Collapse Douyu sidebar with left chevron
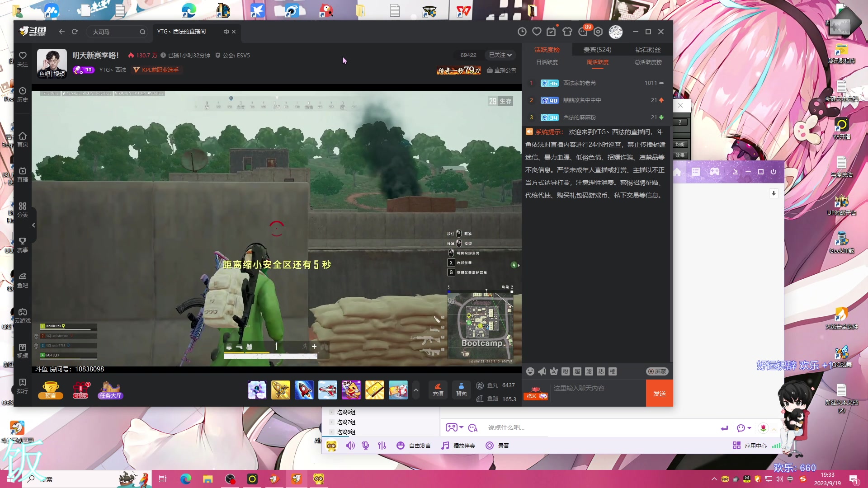This screenshot has width=868, height=488. point(33,225)
